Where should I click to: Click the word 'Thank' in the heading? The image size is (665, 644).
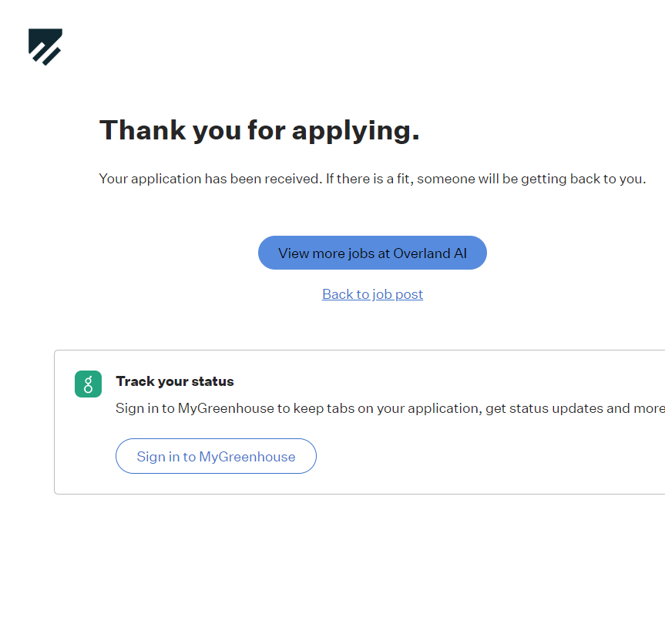143,130
